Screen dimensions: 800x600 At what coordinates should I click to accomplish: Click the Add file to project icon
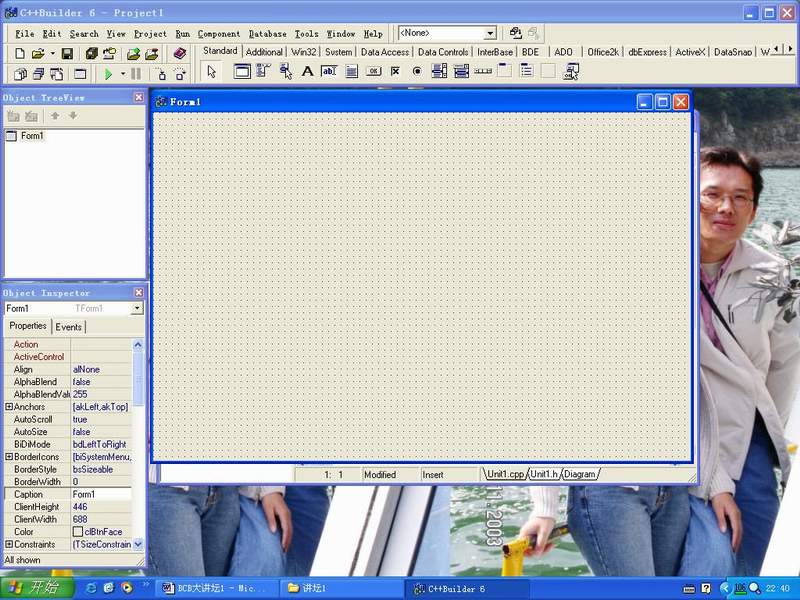134,53
